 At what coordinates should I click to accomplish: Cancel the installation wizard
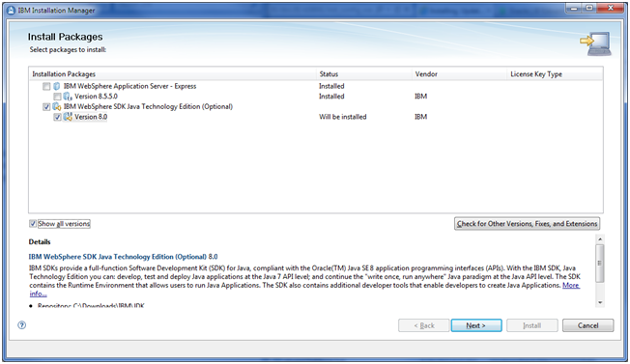pos(587,325)
